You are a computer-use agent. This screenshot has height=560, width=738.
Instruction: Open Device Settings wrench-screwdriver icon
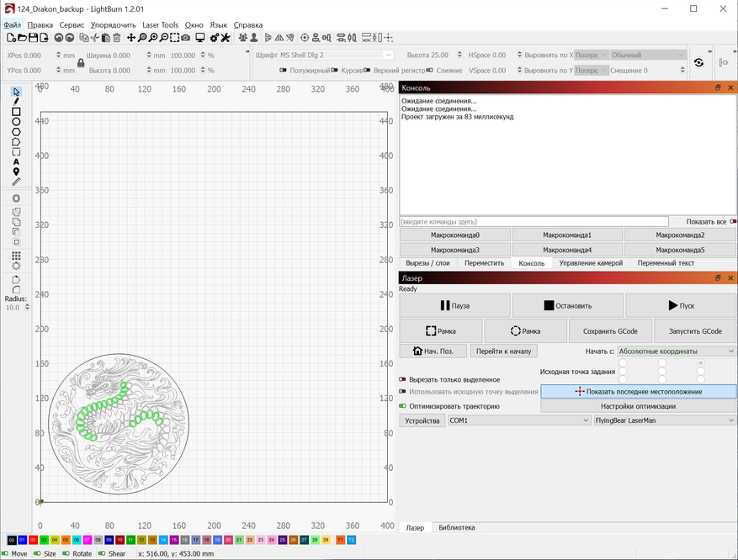click(226, 38)
